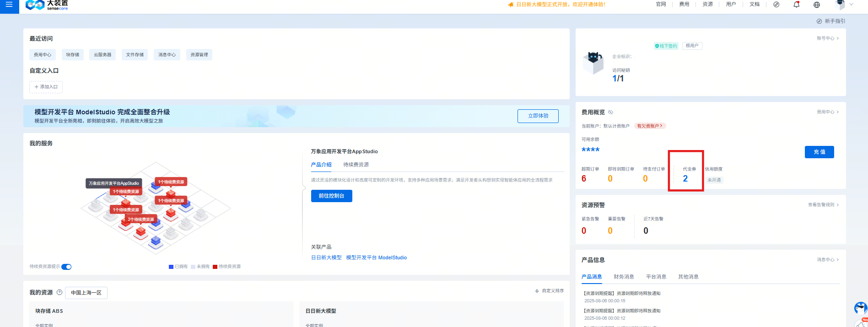Click the 充值 recharge button
868x327 pixels.
coord(819,152)
